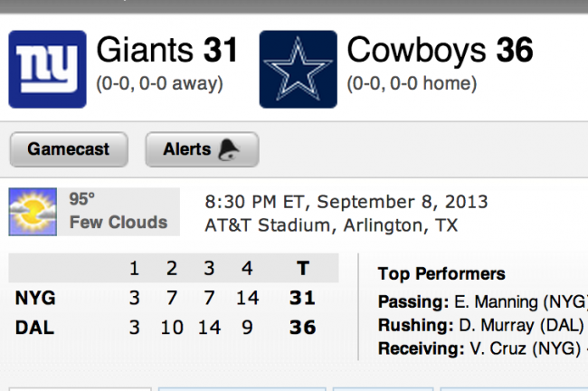Click AT&T Stadium, Arlington, TX venue text

pos(331,225)
